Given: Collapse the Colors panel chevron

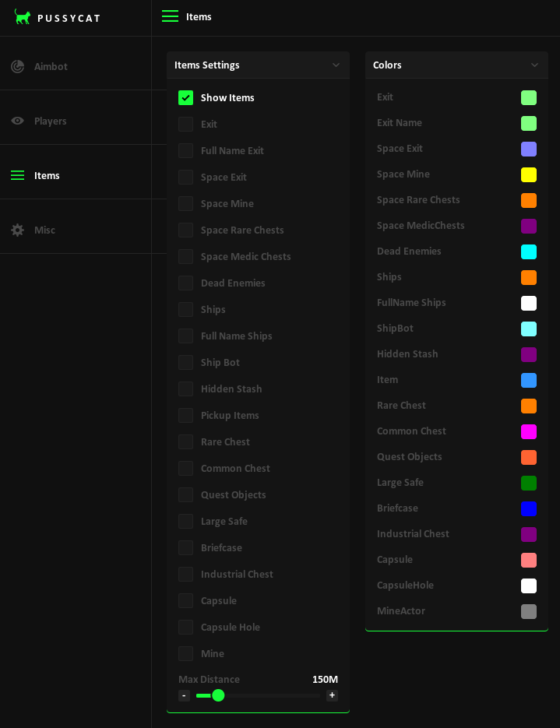Looking at the screenshot, I should click(x=534, y=65).
